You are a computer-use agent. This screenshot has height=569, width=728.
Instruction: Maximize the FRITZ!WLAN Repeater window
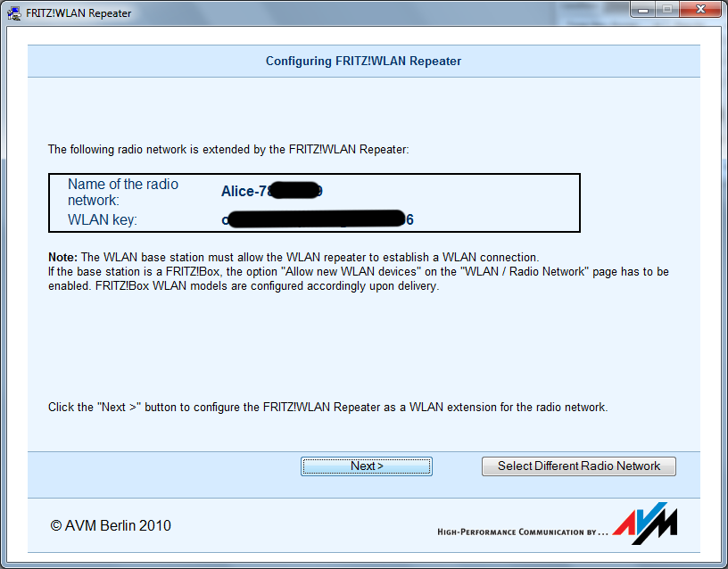pos(666,10)
